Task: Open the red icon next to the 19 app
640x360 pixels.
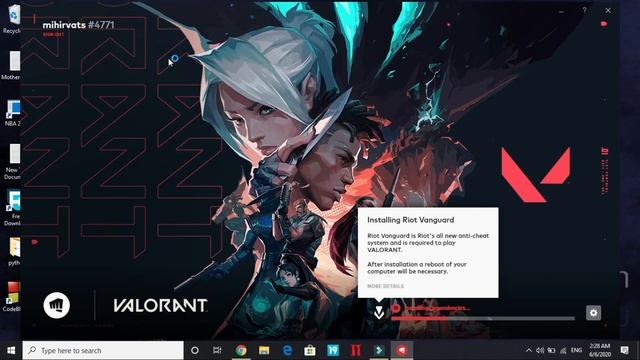Action: (x=356, y=350)
